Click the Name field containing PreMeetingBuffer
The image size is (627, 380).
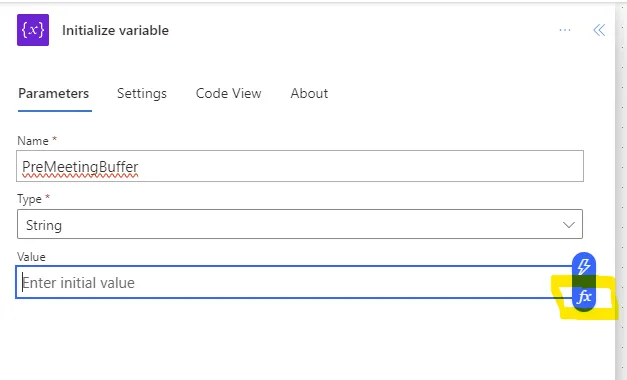point(300,166)
